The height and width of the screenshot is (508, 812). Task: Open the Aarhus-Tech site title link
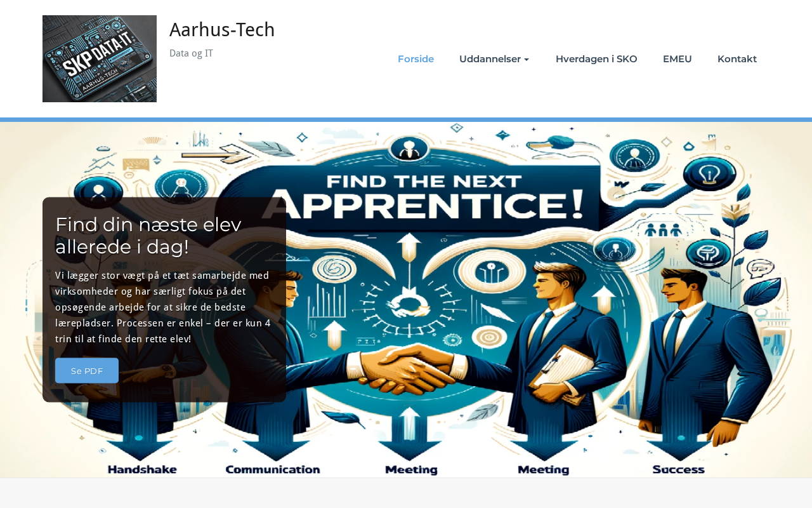(222, 30)
